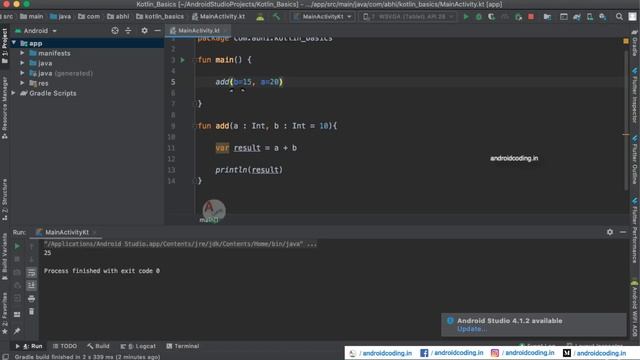The image size is (640, 360).
Task: Click com breadcrumb folder
Action: click(89, 17)
